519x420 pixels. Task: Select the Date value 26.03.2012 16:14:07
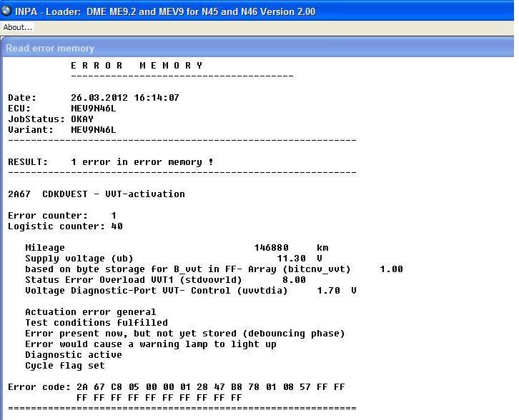(124, 98)
